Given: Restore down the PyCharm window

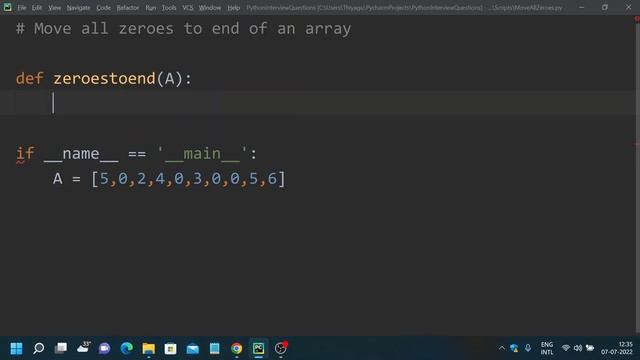Looking at the screenshot, I should pyautogui.click(x=605, y=7).
